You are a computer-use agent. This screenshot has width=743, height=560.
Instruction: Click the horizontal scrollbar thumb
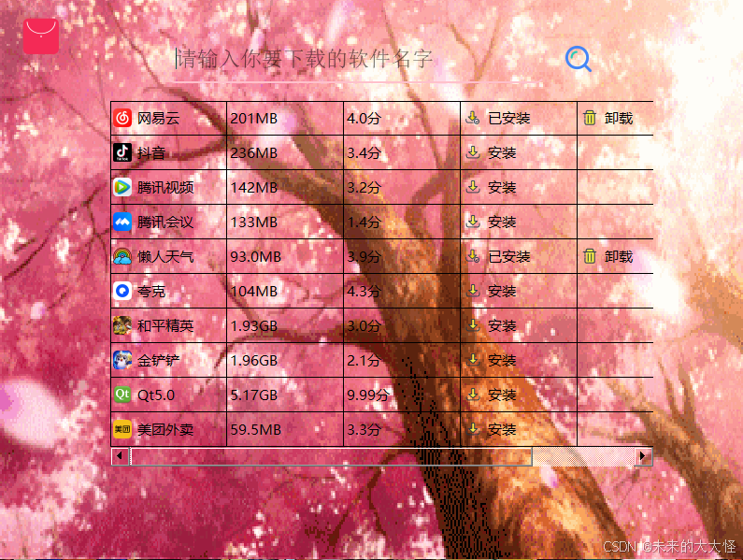click(331, 456)
